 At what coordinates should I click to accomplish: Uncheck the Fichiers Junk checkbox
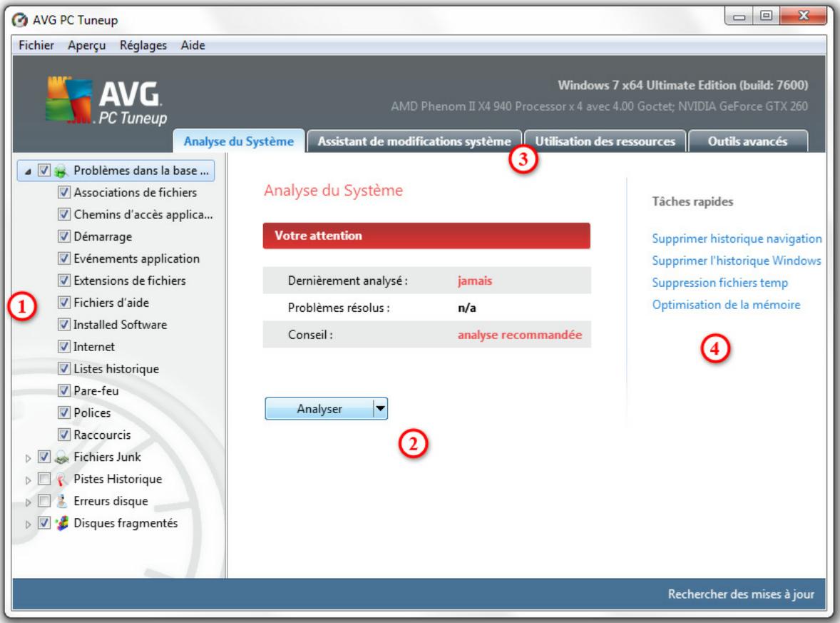(44, 457)
